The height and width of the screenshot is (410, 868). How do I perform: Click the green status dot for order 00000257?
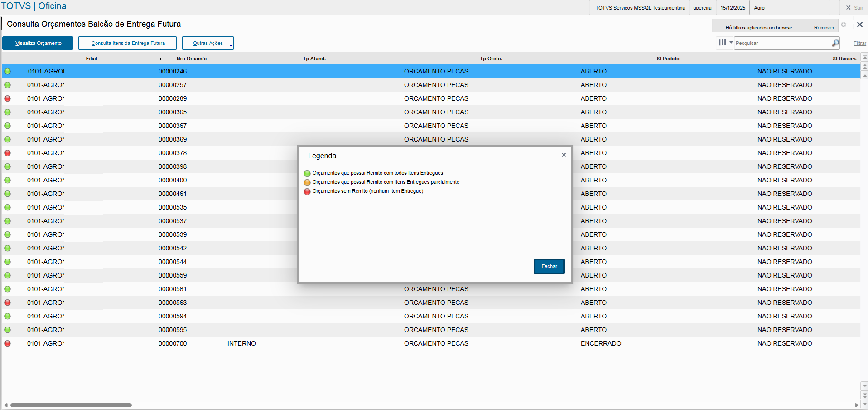pyautogui.click(x=8, y=85)
